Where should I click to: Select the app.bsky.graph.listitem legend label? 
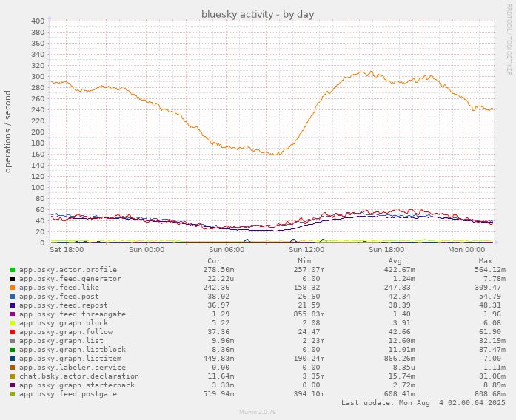click(70, 359)
